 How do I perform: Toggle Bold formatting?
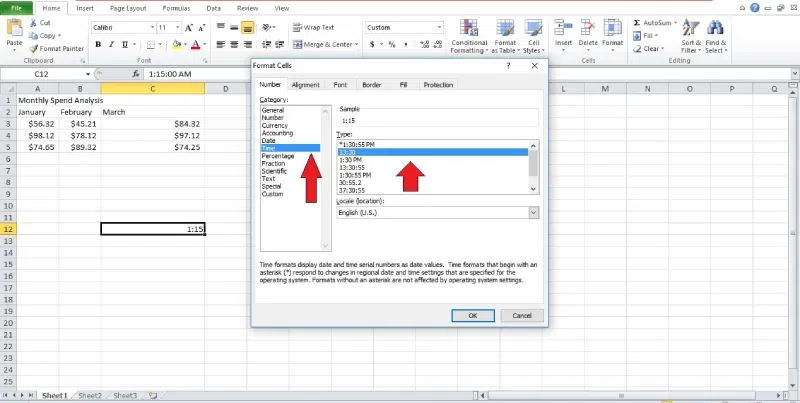(98, 45)
